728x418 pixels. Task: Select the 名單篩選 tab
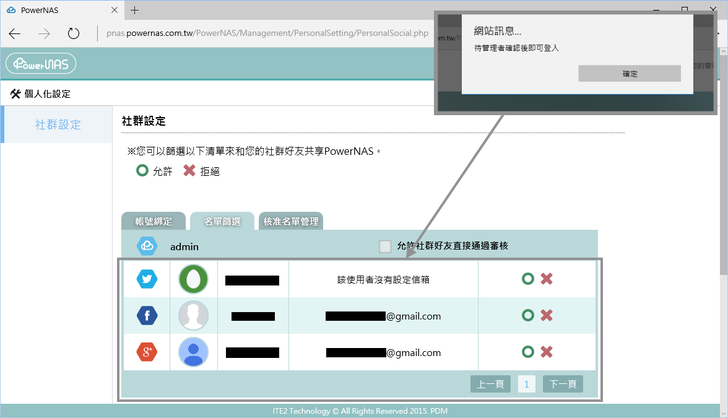(x=221, y=221)
